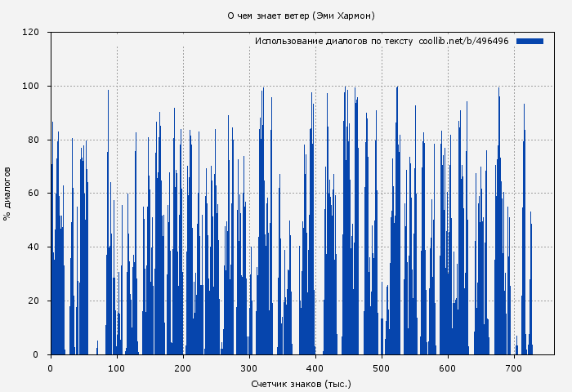
Task: Select the 200 mark on the horizontal axis
Action: tap(183, 368)
